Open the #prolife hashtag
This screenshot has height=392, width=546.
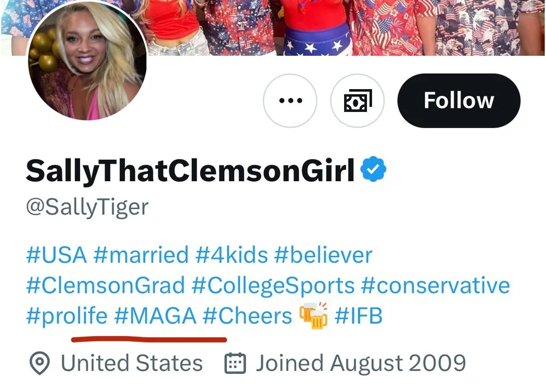[67, 316]
